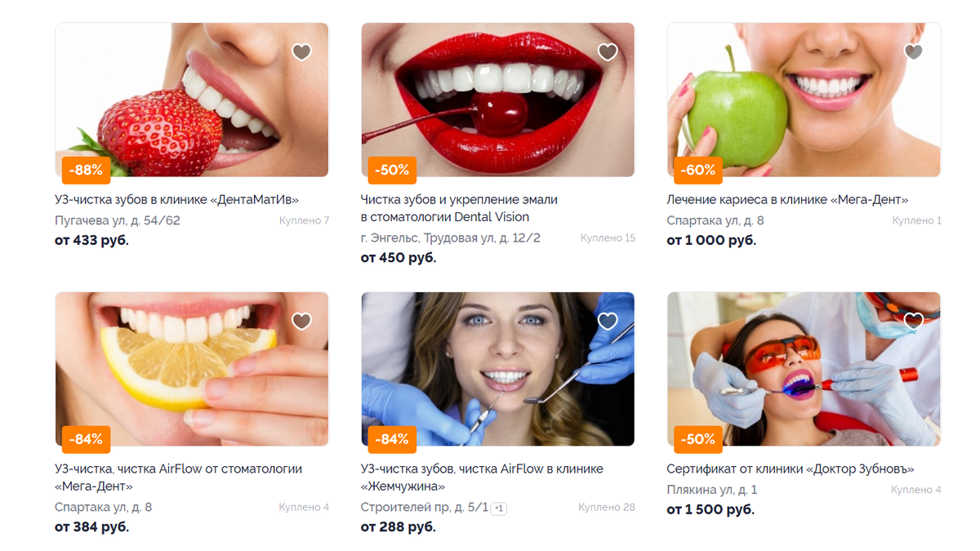Open 'Лечение кариеса в клинике «Мега-Дент»' link
The height and width of the screenshot is (551, 980).
coord(787,199)
